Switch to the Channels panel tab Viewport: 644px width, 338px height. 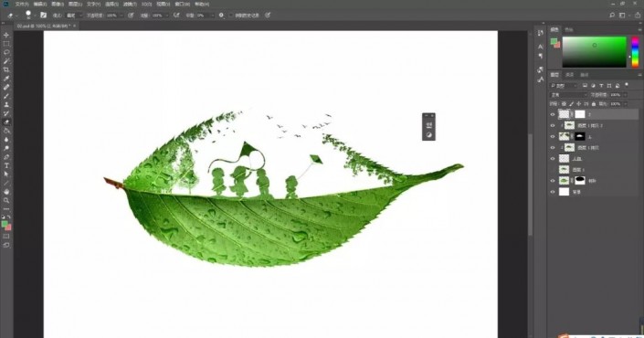[570, 75]
